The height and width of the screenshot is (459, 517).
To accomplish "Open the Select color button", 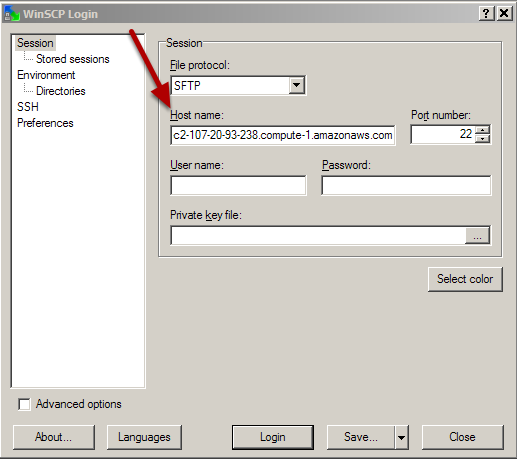I will pos(465,279).
